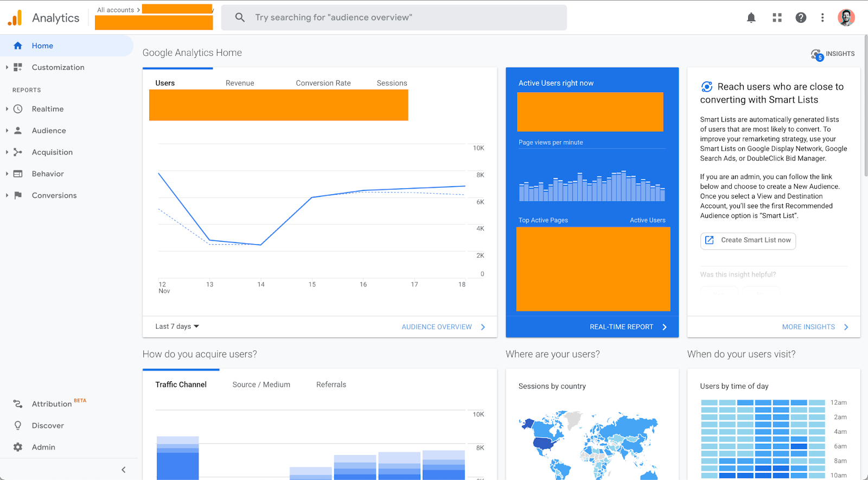The height and width of the screenshot is (480, 868).
Task: Click the user profile avatar
Action: click(x=846, y=17)
